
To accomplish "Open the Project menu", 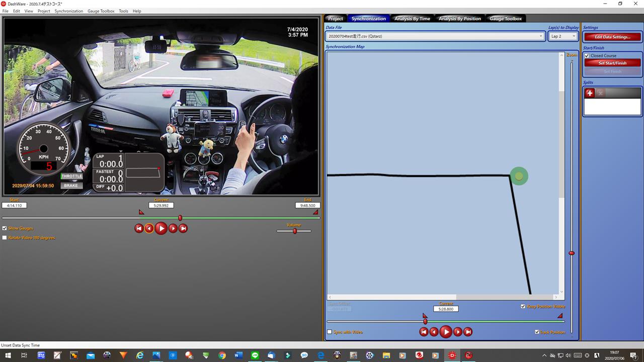I will pyautogui.click(x=44, y=11).
